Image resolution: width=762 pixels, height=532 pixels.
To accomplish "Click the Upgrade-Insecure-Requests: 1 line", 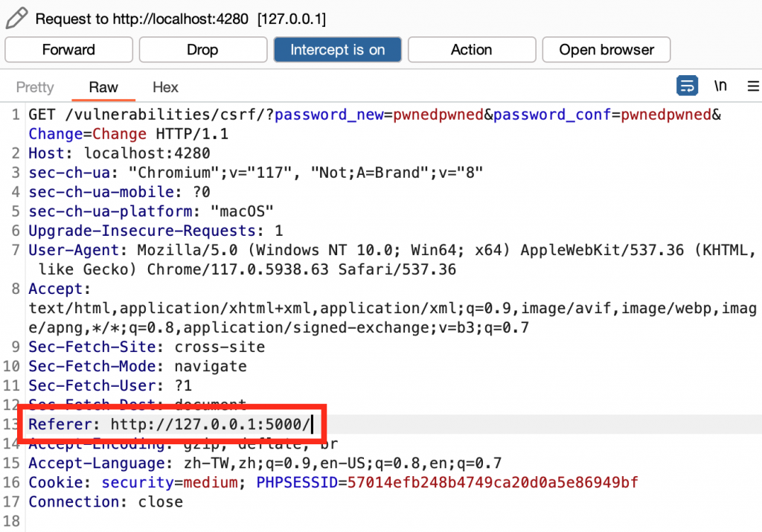I will pyautogui.click(x=156, y=231).
